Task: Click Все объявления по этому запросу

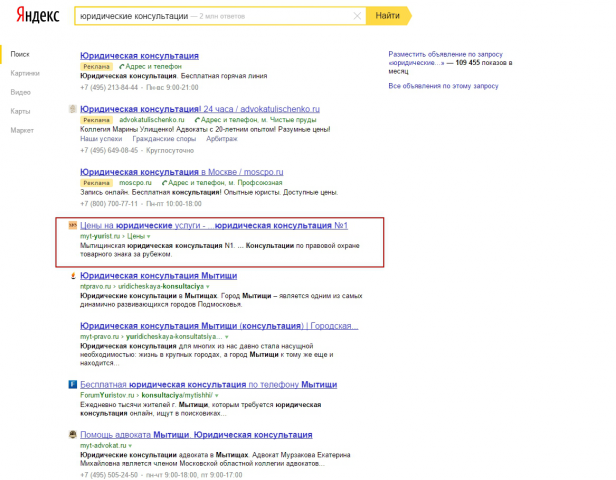Action: pos(443,86)
